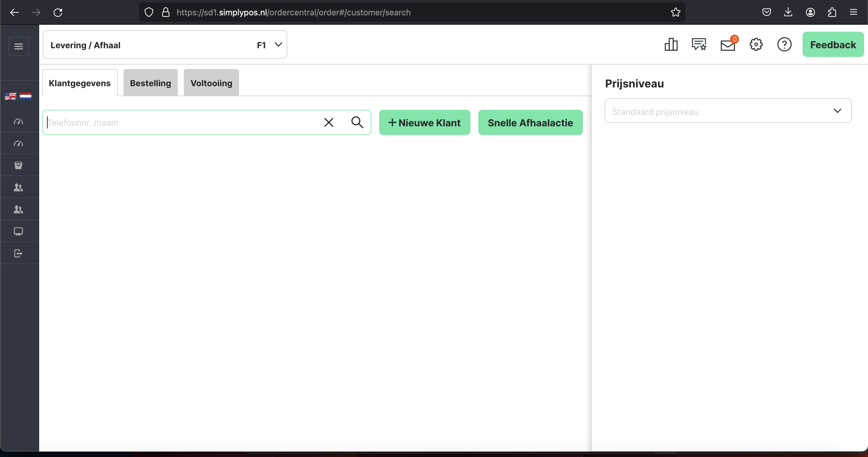Image resolution: width=868 pixels, height=457 pixels.
Task: View site tracking protection shield
Action: click(149, 12)
